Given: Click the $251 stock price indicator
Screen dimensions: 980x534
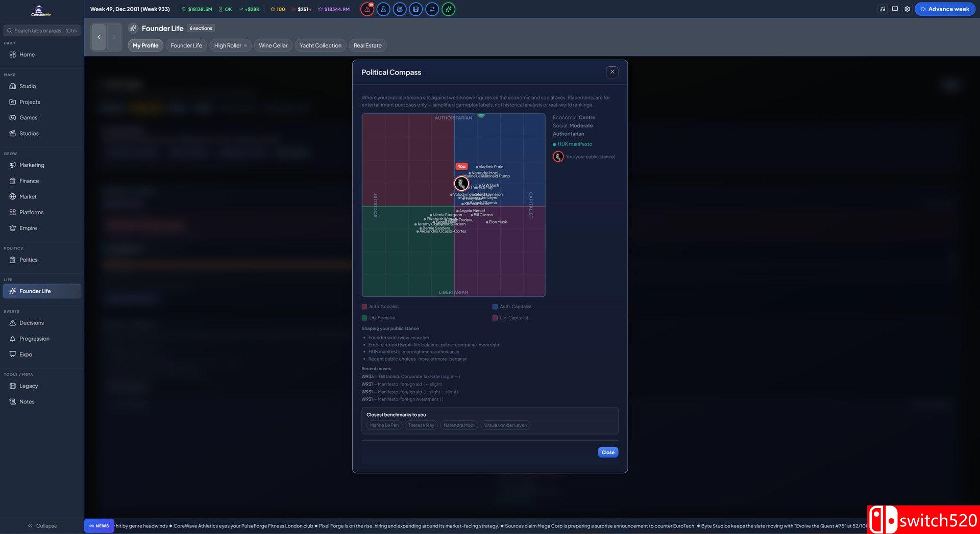Looking at the screenshot, I should (x=301, y=9).
